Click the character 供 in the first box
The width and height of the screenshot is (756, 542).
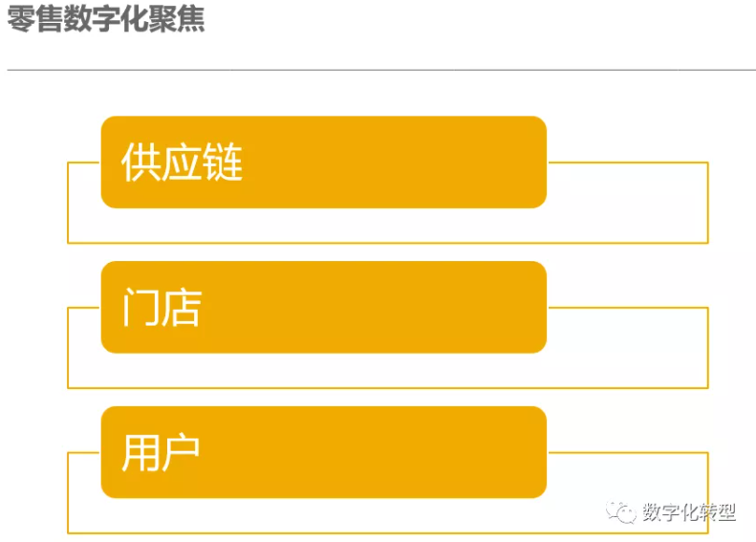pos(140,163)
